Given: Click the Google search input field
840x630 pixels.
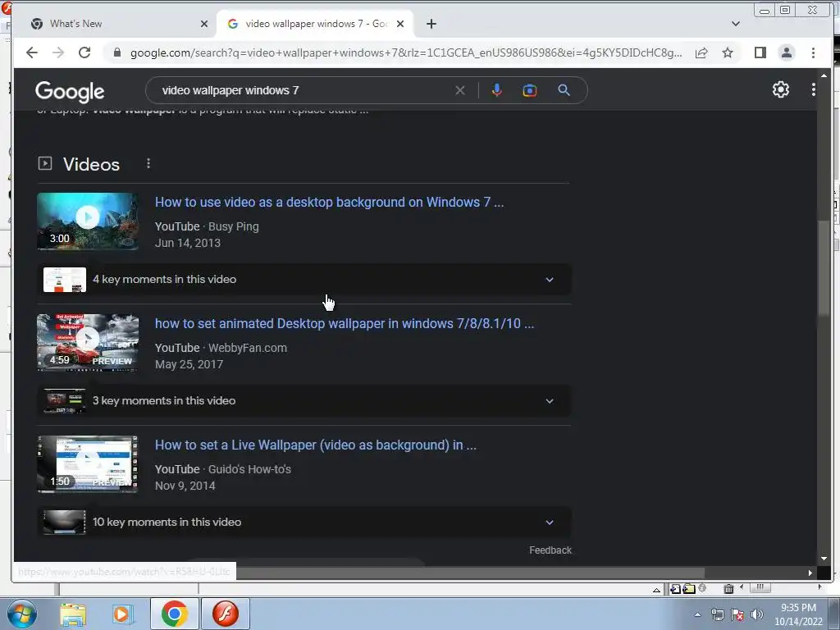Looking at the screenshot, I should [305, 90].
